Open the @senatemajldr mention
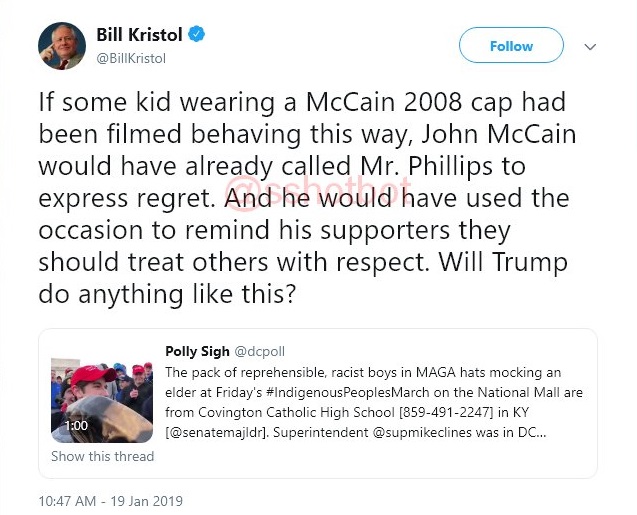Viewport: 637px width, 515px height. [x=216, y=433]
